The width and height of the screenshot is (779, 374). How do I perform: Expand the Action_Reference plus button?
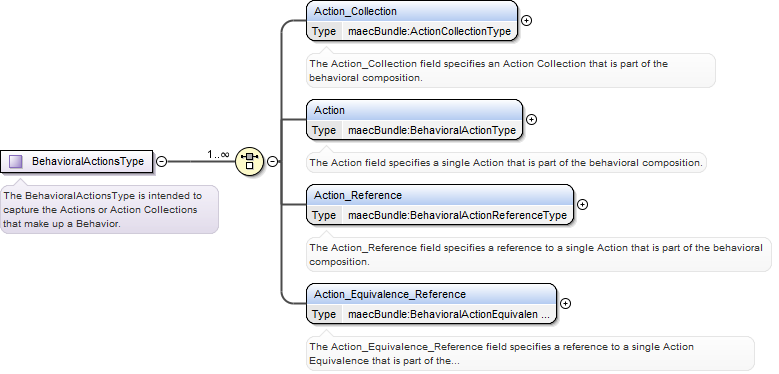[x=582, y=205]
